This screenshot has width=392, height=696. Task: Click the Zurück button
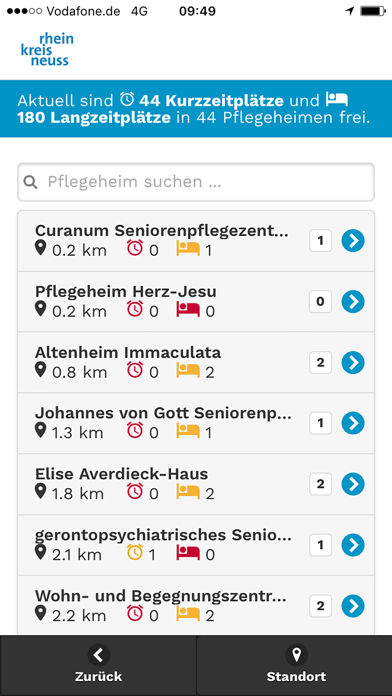(x=98, y=665)
